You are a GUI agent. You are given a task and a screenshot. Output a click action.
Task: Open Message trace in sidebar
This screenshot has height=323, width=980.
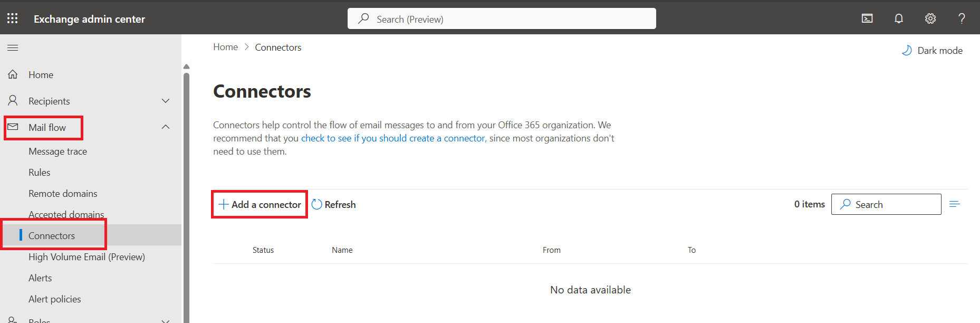click(58, 151)
